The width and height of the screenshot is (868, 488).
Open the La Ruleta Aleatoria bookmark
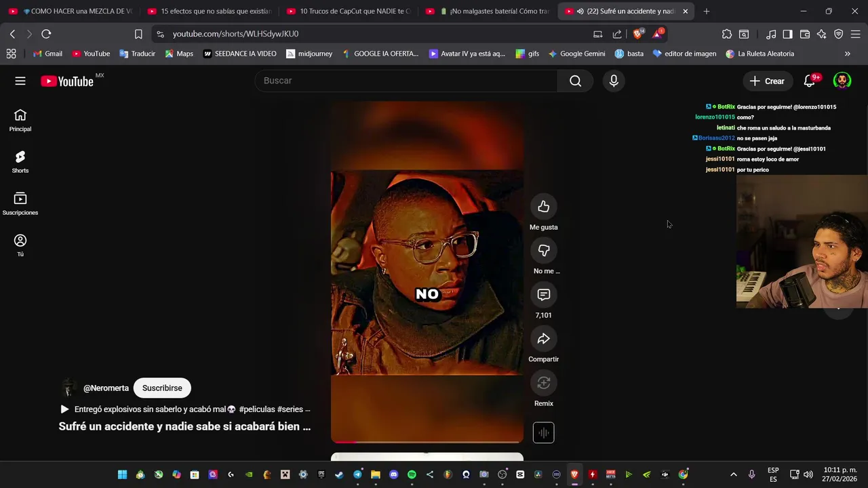point(759,54)
